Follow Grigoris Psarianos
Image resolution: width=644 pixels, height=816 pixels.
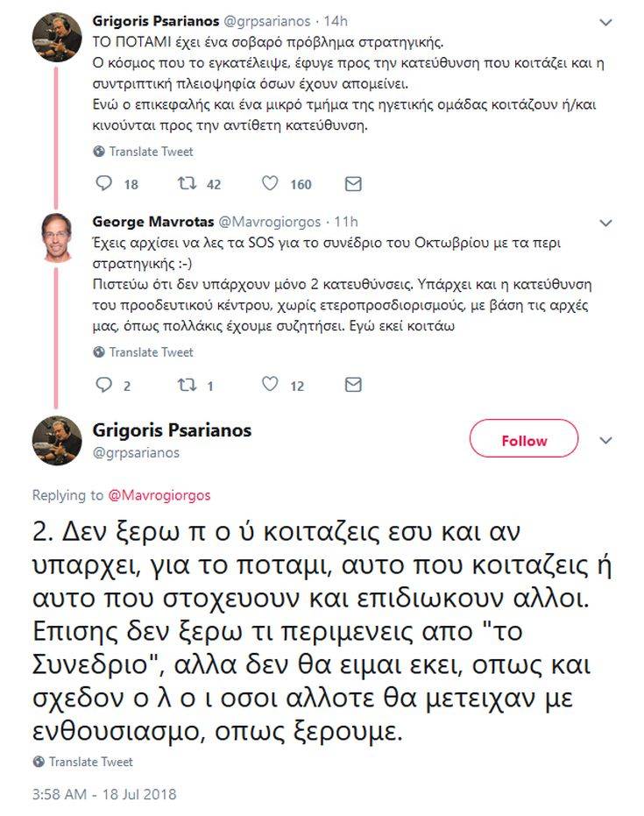pos(524,439)
